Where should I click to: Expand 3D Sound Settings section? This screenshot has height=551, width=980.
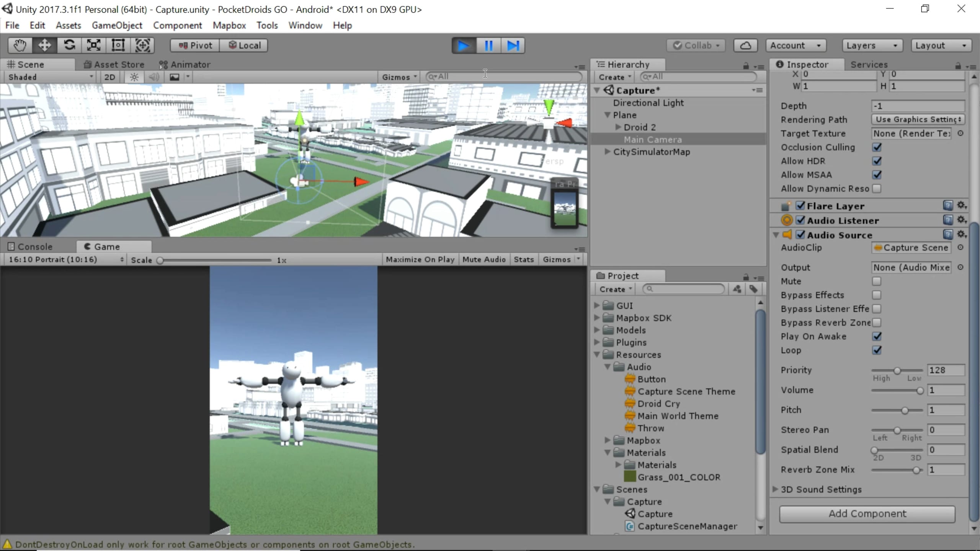(x=775, y=489)
